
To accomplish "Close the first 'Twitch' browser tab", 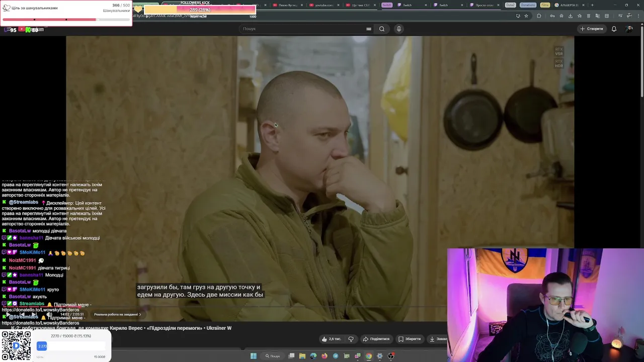I will [426, 5].
